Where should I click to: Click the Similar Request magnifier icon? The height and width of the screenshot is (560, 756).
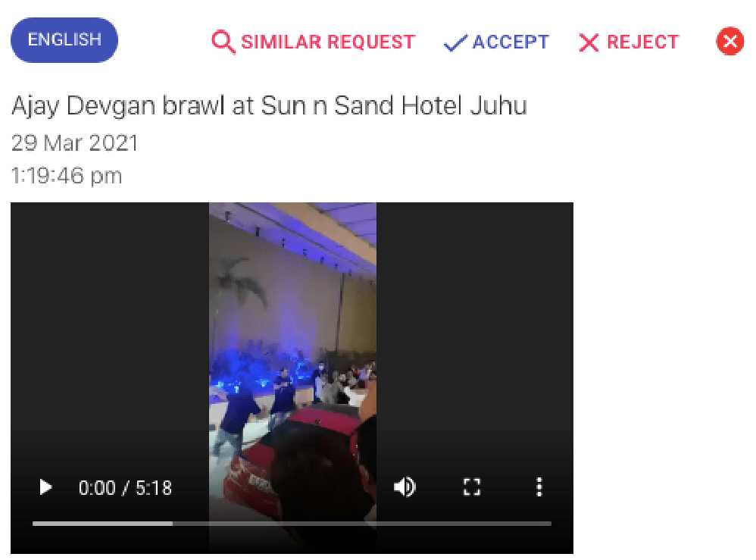(x=223, y=42)
